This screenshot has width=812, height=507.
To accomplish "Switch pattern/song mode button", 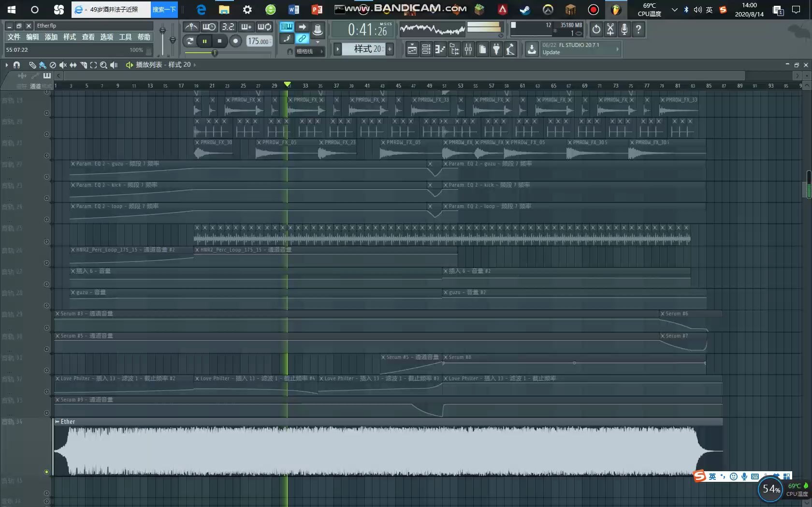I will click(190, 41).
